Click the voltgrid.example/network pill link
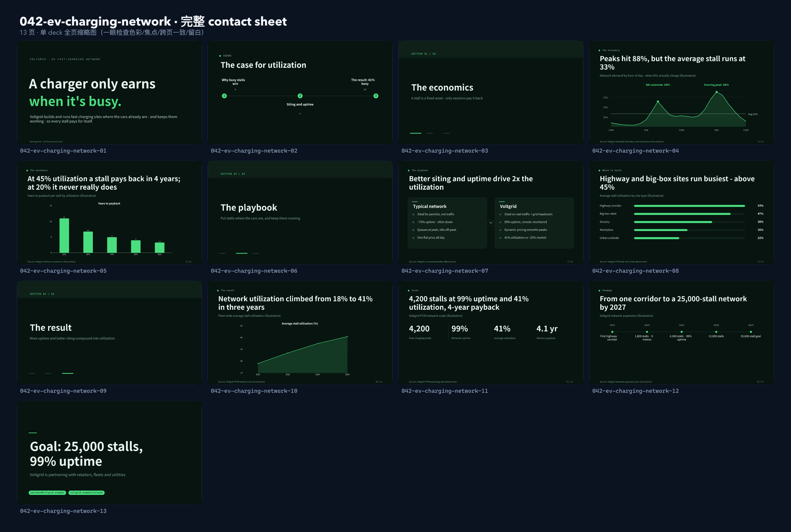Image resolution: width=791 pixels, height=532 pixels. point(87,493)
